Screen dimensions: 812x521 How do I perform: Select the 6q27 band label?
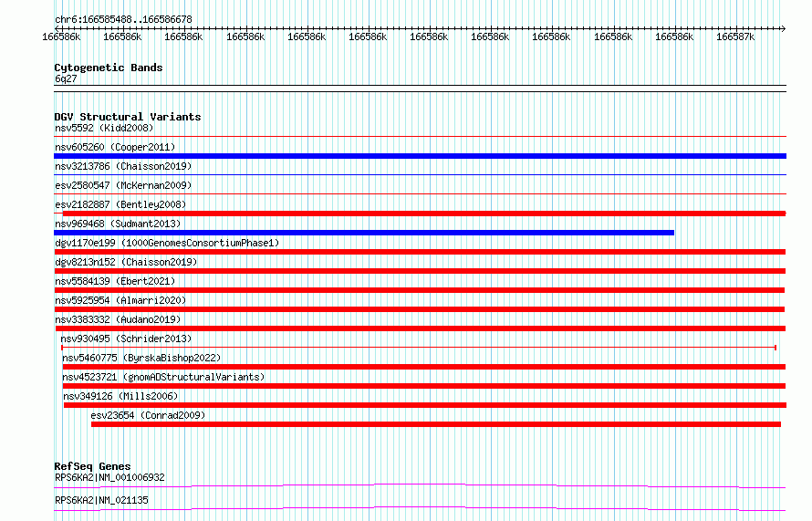[66, 78]
